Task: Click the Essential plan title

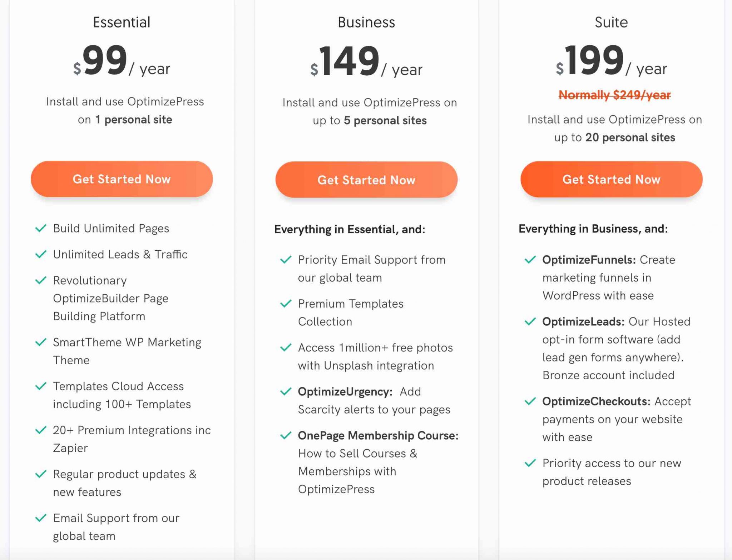Action: [x=122, y=22]
